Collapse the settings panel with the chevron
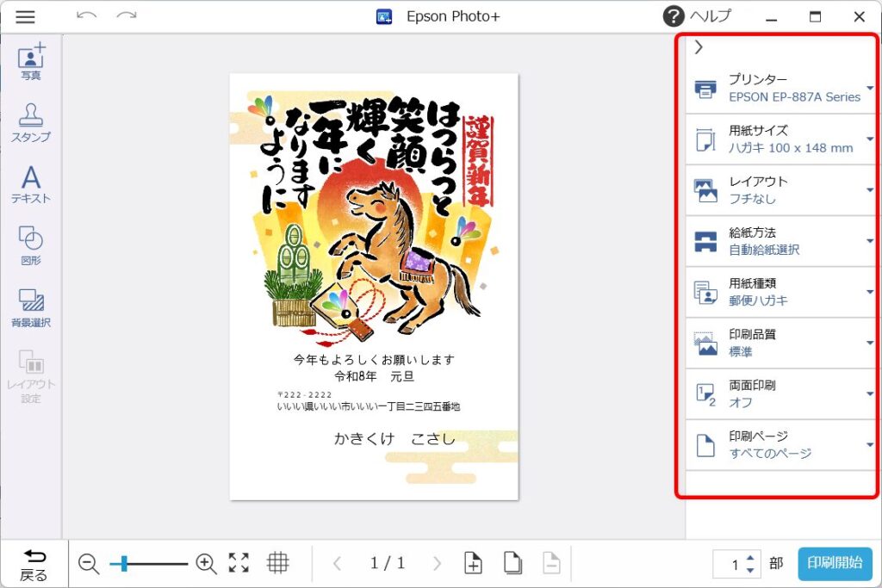 699,47
